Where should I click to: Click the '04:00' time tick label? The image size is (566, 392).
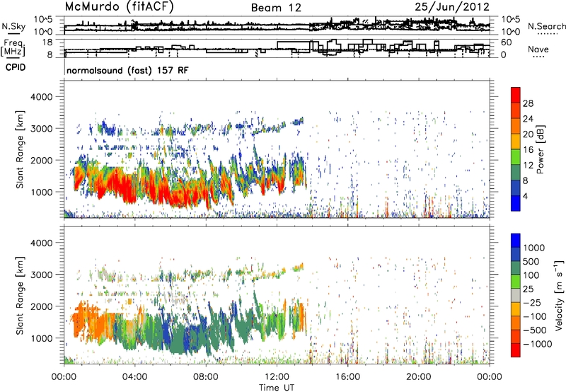pyautogui.click(x=134, y=377)
